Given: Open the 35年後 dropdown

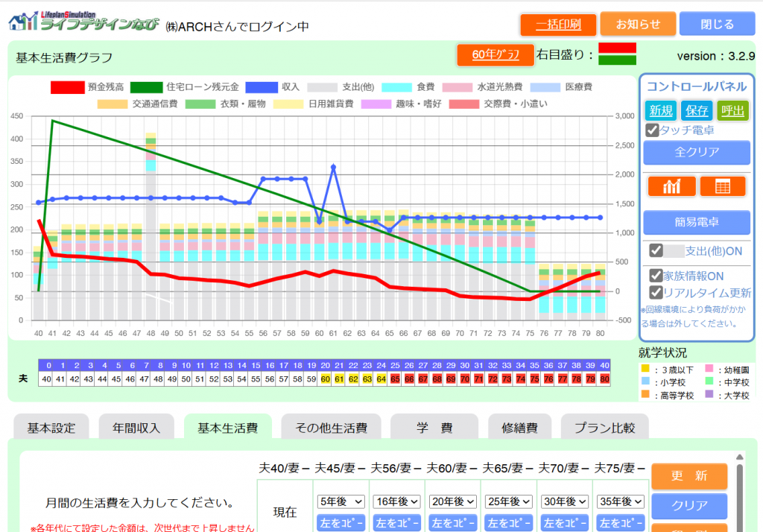Looking at the screenshot, I should [621, 501].
